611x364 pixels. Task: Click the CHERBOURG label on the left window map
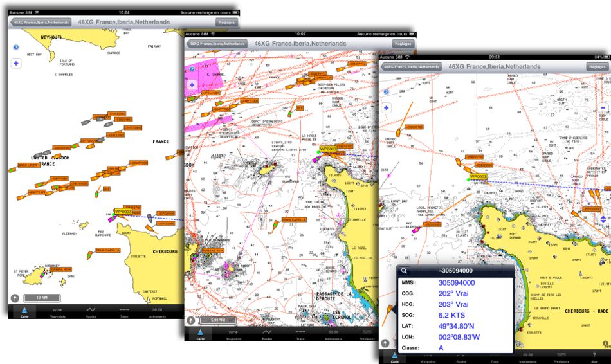pos(165,251)
